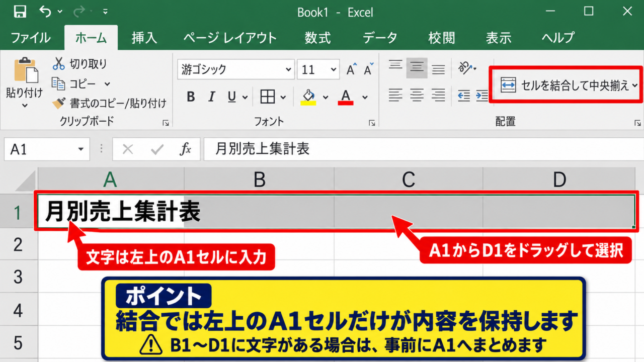Click the コピー button
Screen dimensions: 644x362
(74, 83)
